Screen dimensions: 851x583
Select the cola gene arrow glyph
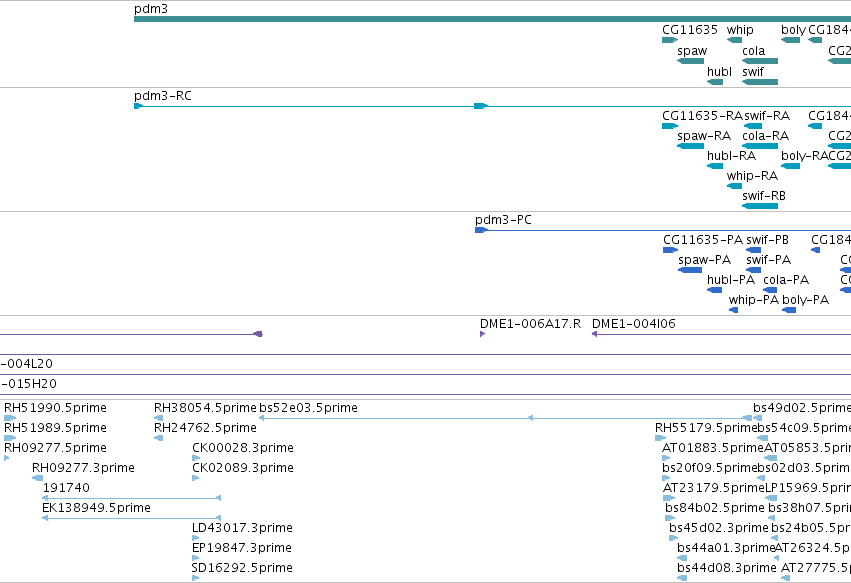tap(760, 61)
